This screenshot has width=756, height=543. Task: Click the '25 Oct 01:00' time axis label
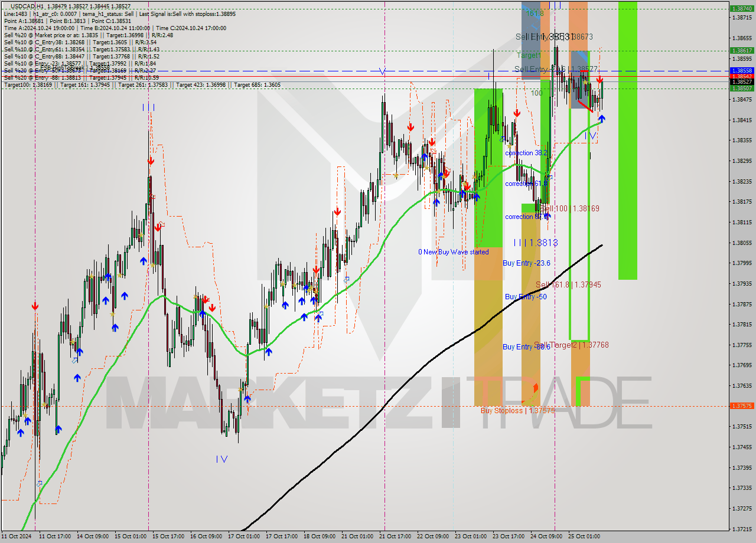(x=584, y=537)
